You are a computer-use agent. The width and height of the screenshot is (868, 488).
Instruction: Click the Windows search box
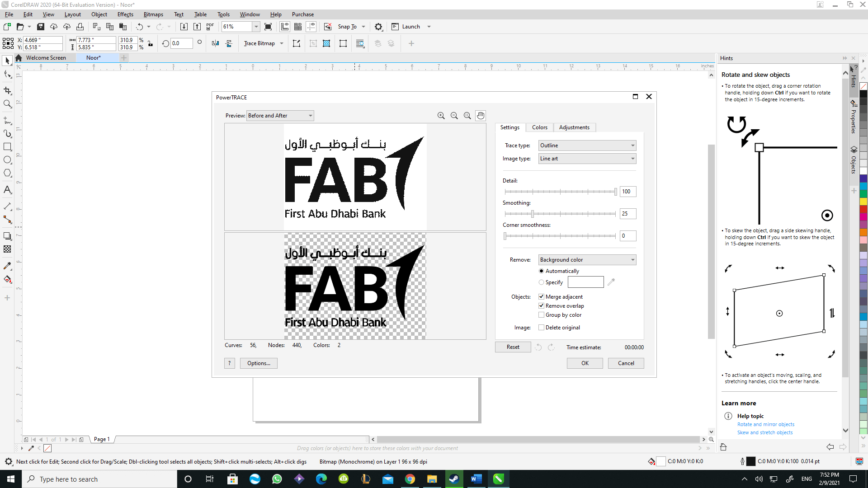pyautogui.click(x=99, y=479)
